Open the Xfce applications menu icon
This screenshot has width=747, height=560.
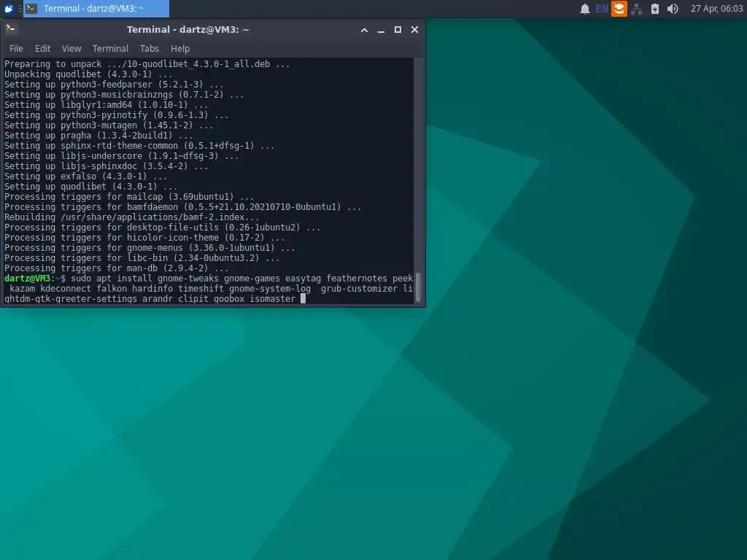pyautogui.click(x=9, y=8)
